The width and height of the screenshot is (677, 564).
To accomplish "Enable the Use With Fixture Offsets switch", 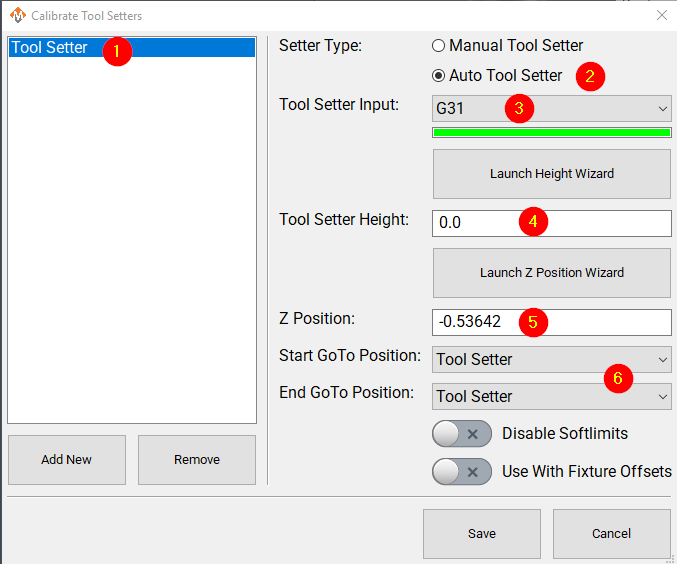I will pos(462,471).
